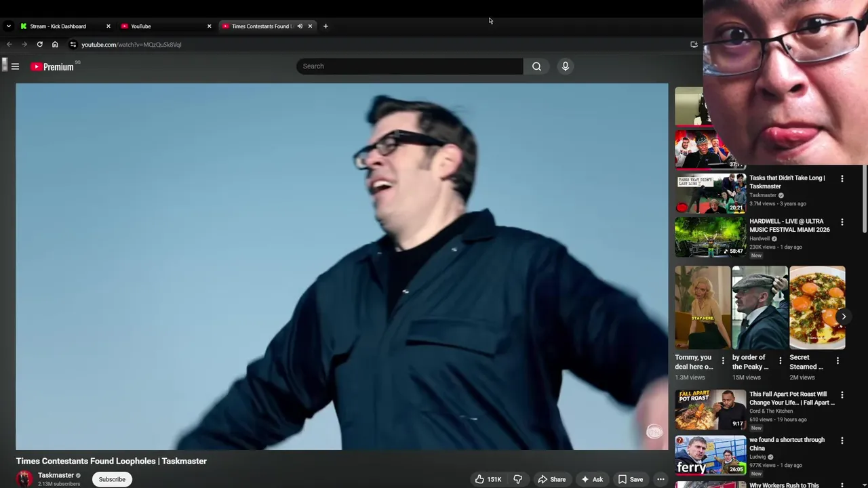Focus the YouTube search field
This screenshot has height=488, width=868.
410,66
